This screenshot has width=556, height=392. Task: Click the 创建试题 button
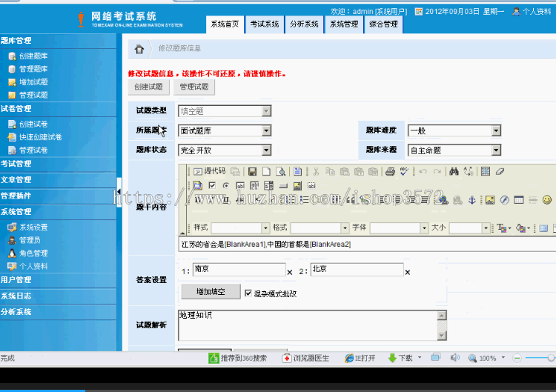coord(148,87)
